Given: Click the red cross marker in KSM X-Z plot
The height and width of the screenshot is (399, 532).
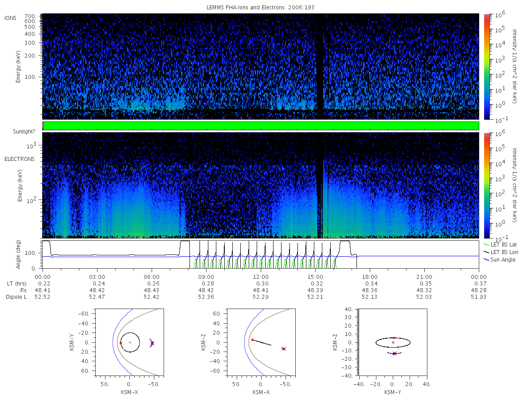Looking at the screenshot, I should [x=284, y=349].
